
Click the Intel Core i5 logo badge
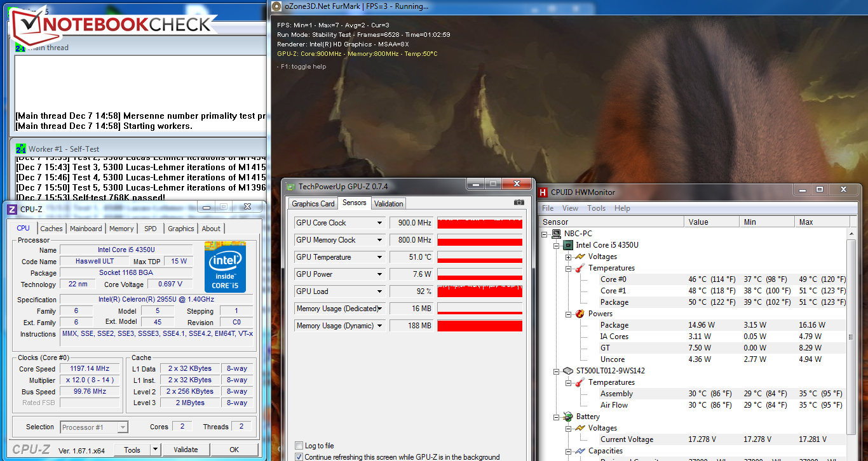225,267
